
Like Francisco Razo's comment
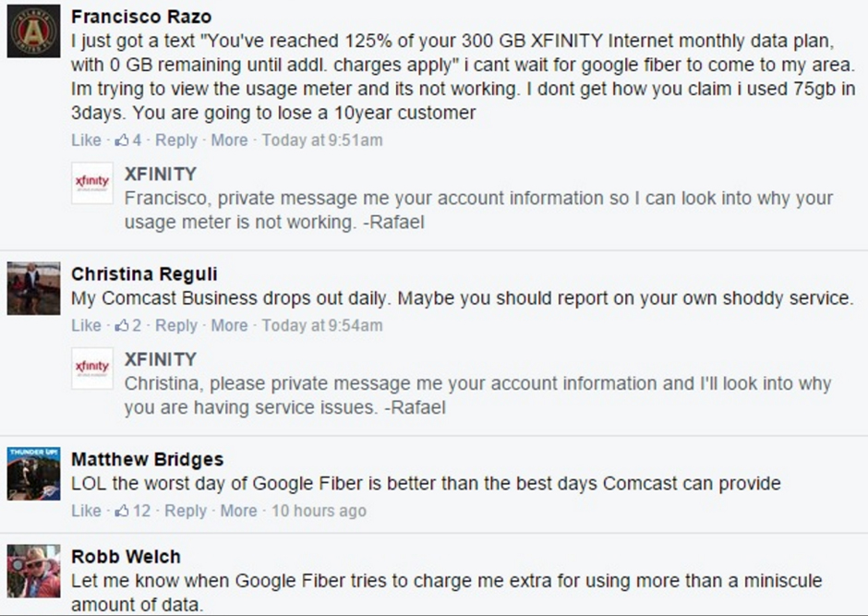point(86,140)
